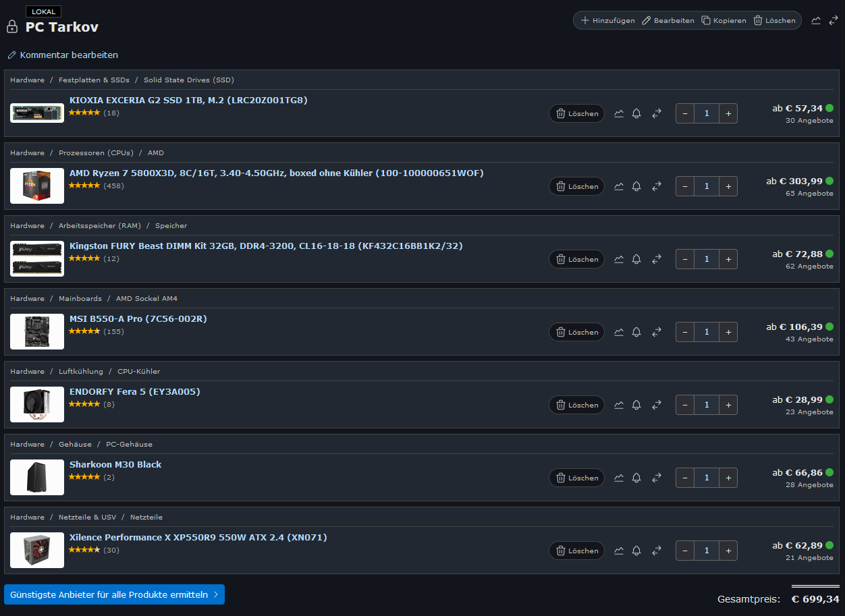Click Günstigste Anbieter für alle Produkte ermitteln
Viewport: 845px width, 616px height.
coord(114,594)
